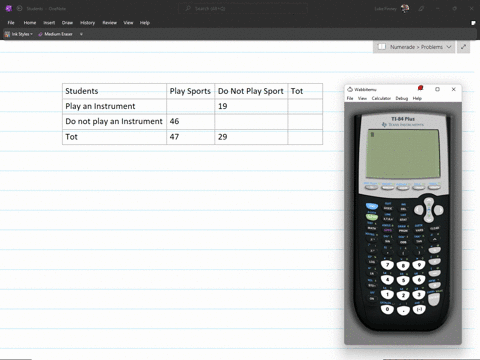
Task: Click the PRGM key on the calculator
Action: 403,231
